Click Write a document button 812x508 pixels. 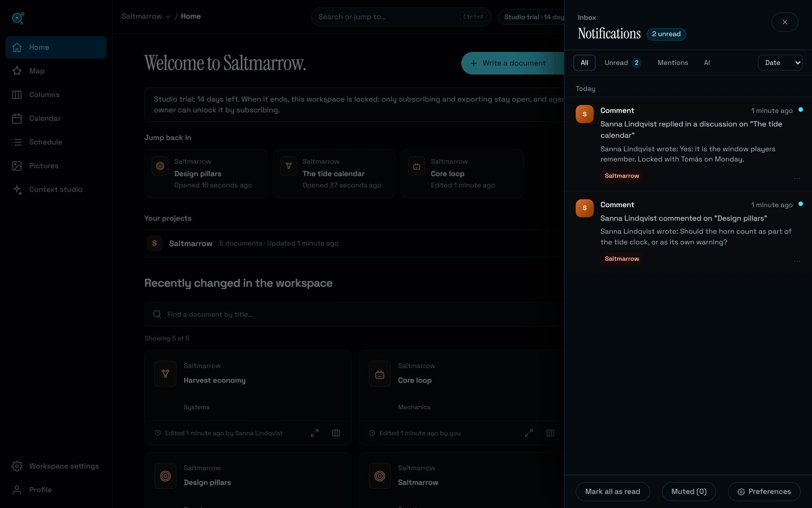click(x=508, y=63)
